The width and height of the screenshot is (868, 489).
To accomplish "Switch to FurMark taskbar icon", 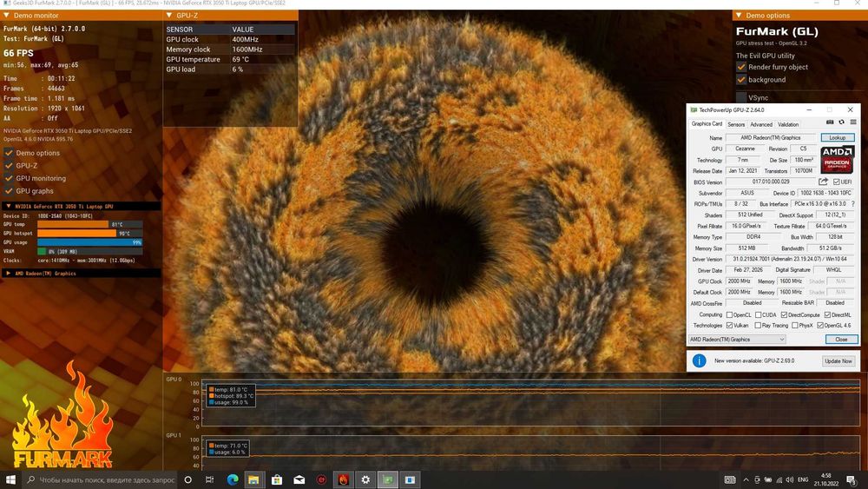I will (x=343, y=479).
